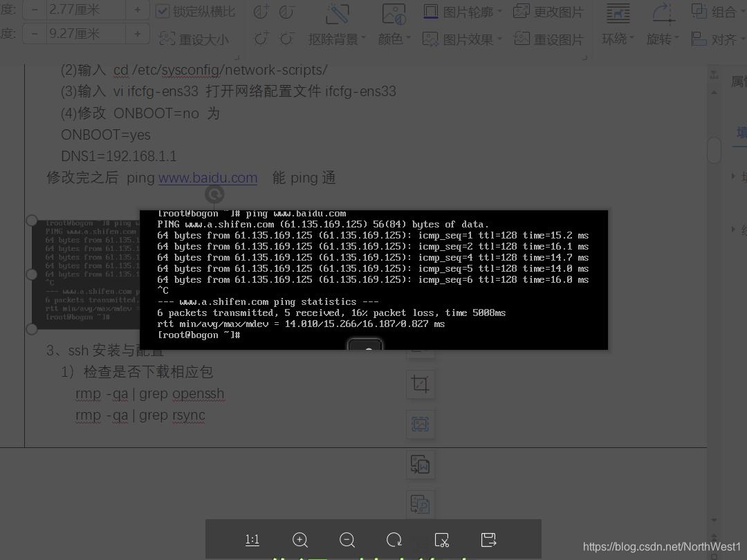Click the 重设图片 reset picture button
This screenshot has width=747, height=560.
point(548,39)
